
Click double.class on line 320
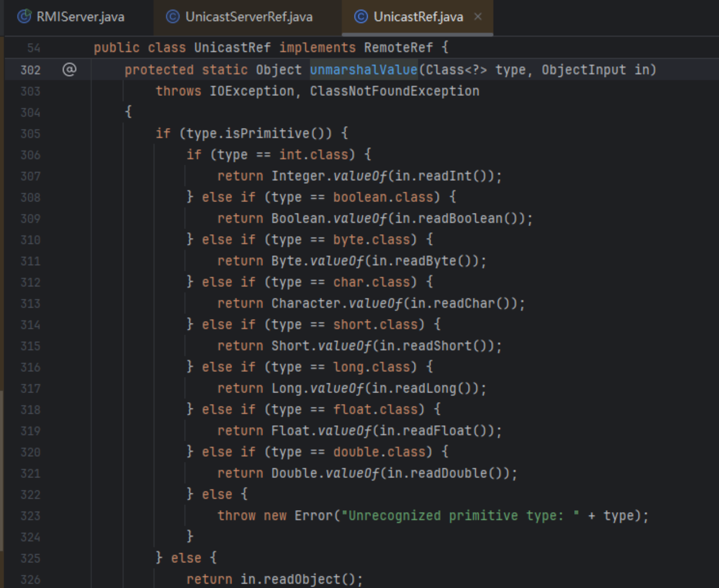pos(379,452)
